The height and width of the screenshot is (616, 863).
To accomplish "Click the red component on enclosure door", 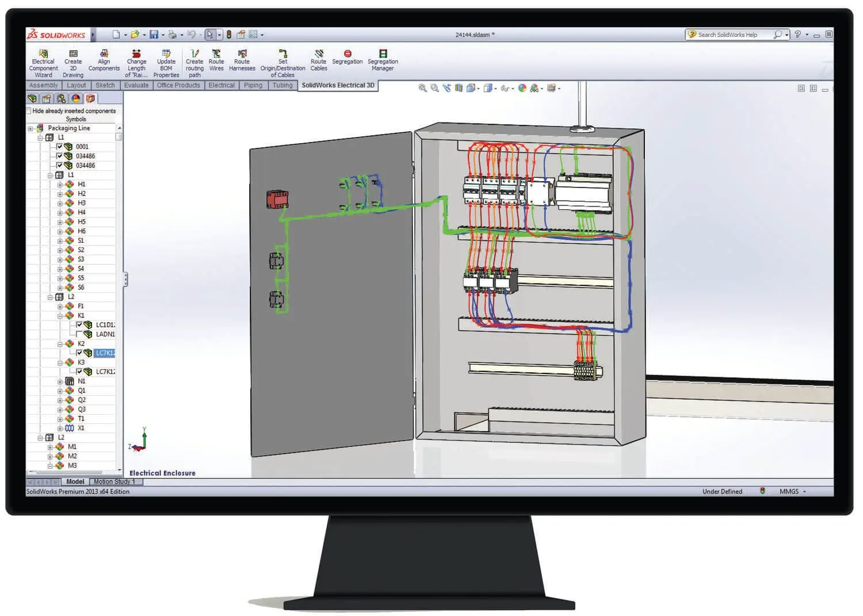I will pos(277,199).
